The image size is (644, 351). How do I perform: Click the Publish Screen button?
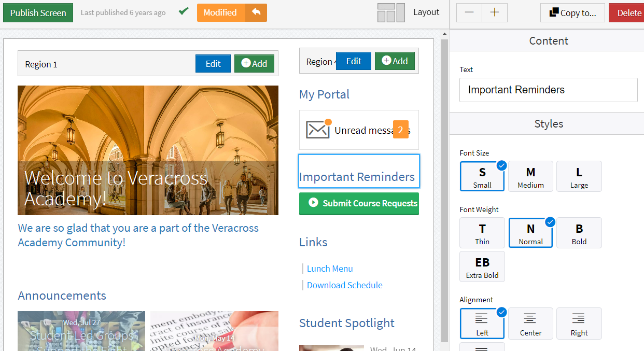38,12
